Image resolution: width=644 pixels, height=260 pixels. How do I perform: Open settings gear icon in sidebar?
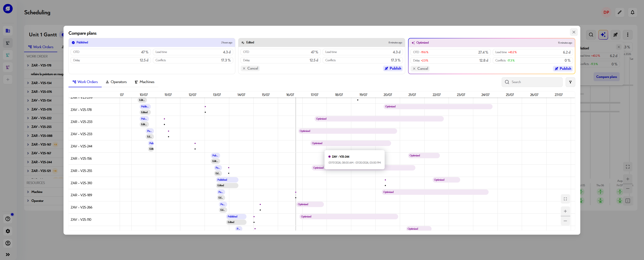coord(8,231)
